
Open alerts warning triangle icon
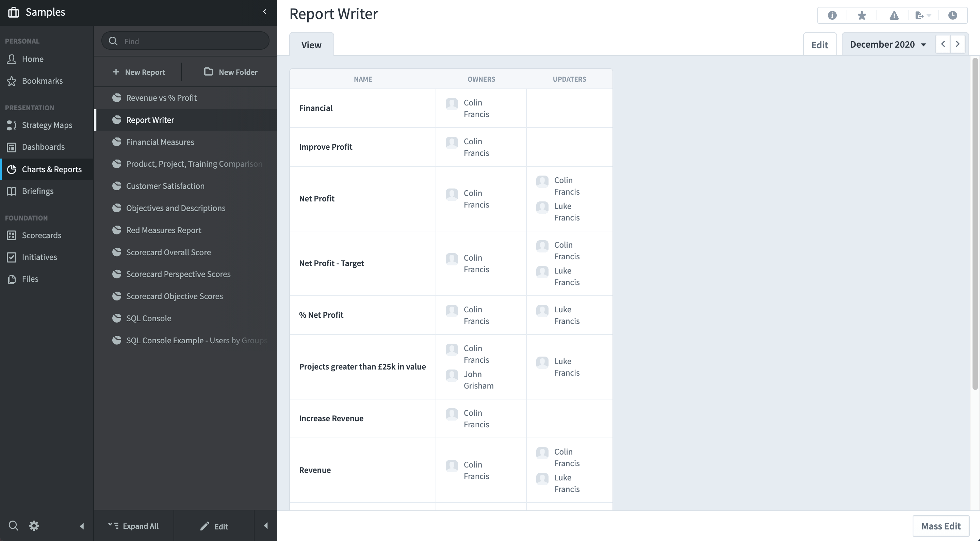[x=894, y=15]
